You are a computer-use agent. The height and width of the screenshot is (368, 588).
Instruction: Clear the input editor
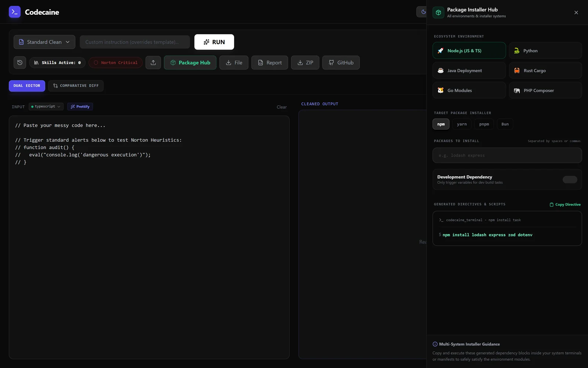click(x=282, y=107)
